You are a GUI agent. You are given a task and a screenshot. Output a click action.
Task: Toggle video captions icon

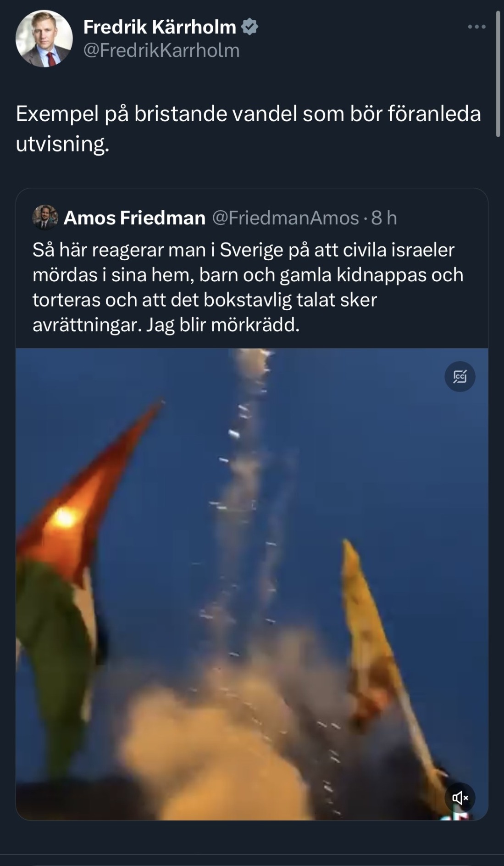point(460,376)
